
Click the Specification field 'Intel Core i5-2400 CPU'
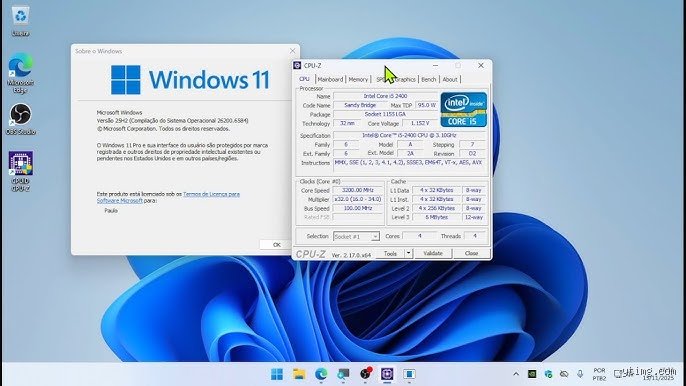(410, 135)
